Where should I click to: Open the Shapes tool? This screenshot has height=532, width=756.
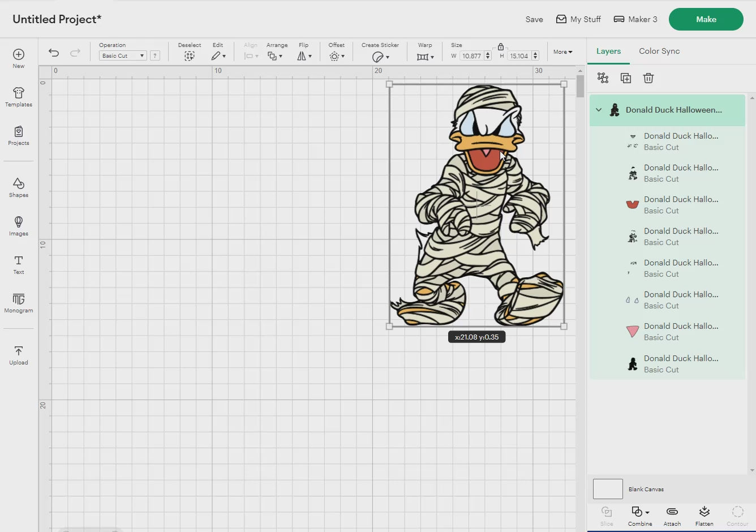[19, 188]
